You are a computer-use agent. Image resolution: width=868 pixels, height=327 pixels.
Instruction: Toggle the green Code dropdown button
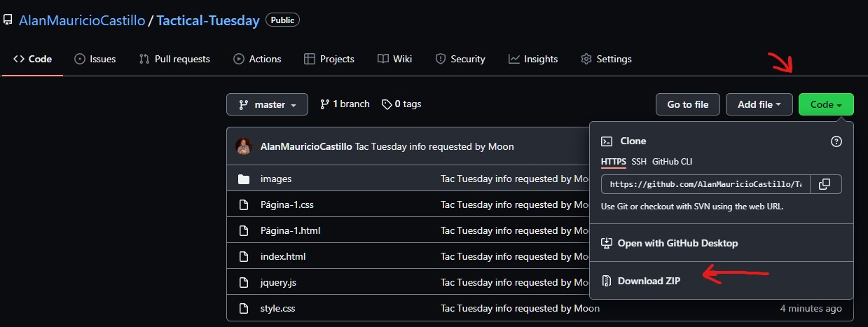pos(826,104)
